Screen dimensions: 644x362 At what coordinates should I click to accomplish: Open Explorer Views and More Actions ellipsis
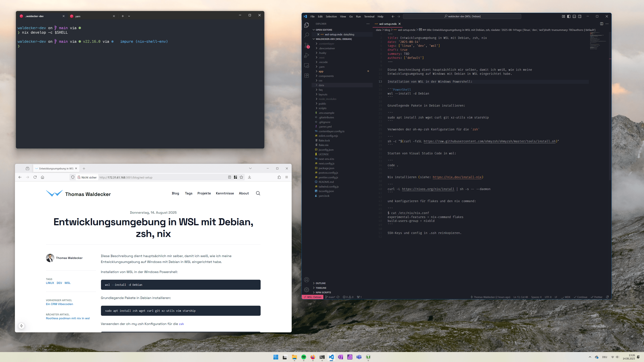coord(368,24)
